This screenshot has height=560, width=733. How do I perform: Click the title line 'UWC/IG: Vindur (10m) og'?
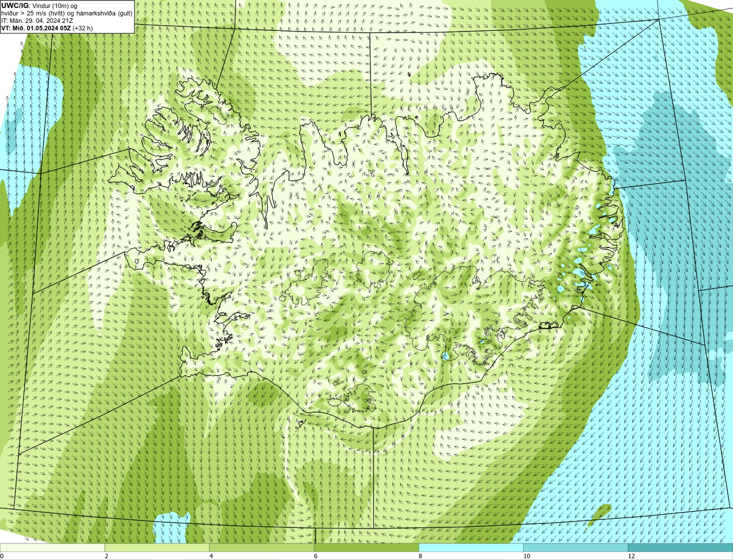(39, 5)
